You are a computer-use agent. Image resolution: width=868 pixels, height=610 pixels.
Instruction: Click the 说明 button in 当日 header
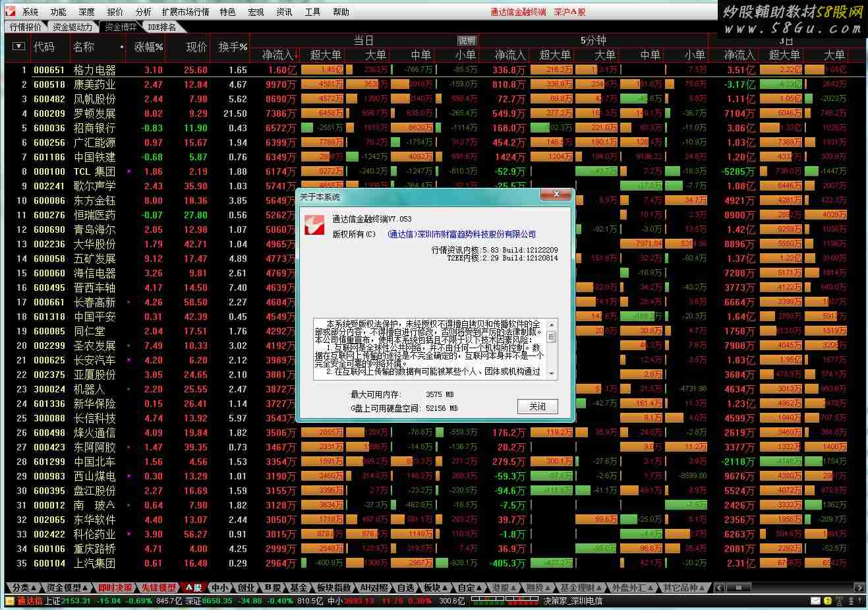tap(466, 40)
